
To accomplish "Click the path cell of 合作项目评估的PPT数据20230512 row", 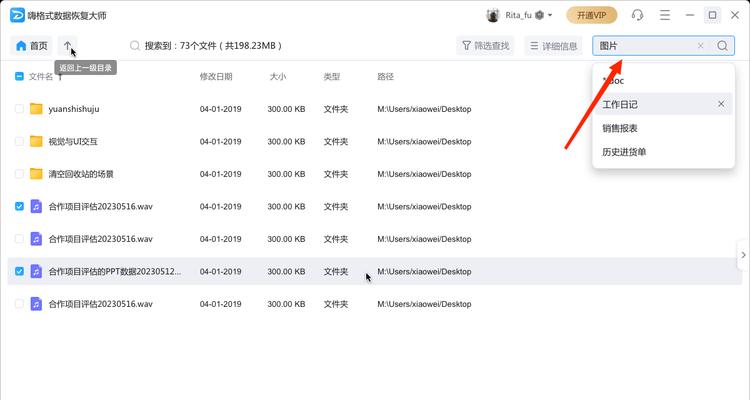I will [424, 272].
